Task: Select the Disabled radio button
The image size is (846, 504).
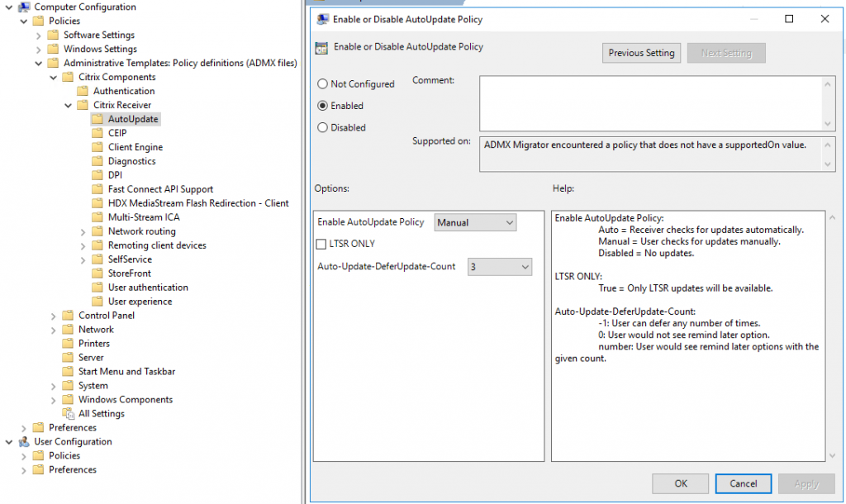Action: (323, 127)
